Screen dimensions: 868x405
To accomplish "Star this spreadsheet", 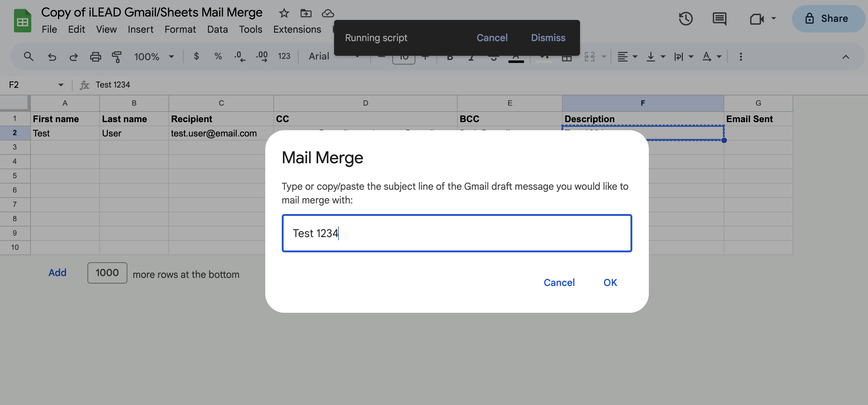I will [x=284, y=13].
